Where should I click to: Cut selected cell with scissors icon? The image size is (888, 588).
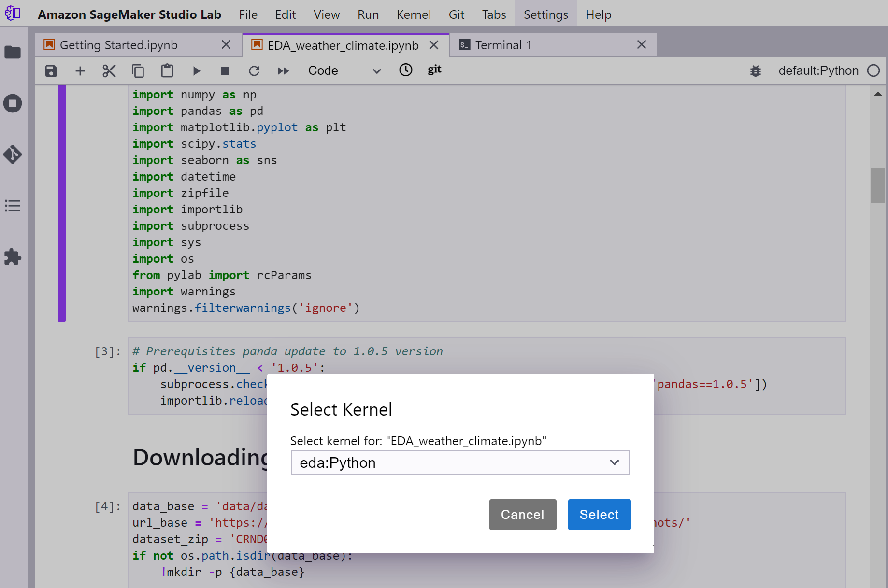[109, 71]
